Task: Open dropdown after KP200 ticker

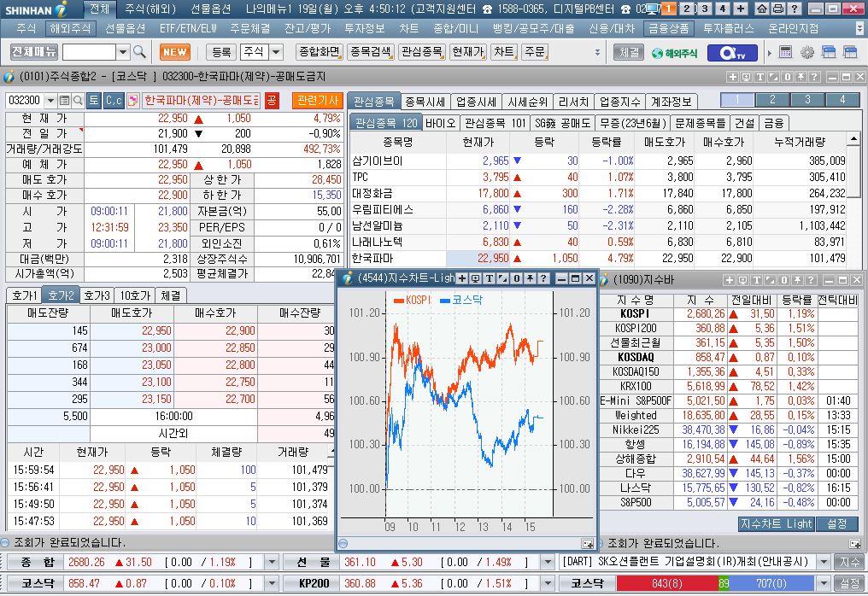Action: [x=548, y=583]
